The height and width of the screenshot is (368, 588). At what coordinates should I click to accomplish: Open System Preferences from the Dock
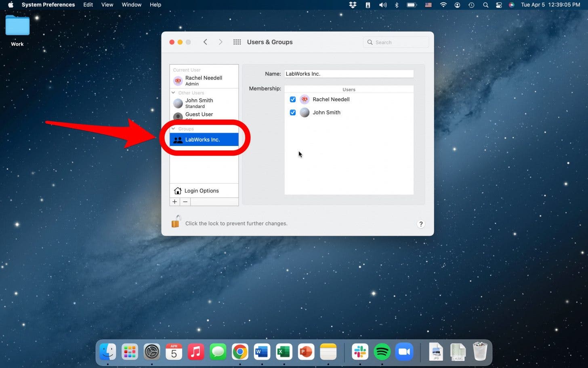pyautogui.click(x=151, y=352)
